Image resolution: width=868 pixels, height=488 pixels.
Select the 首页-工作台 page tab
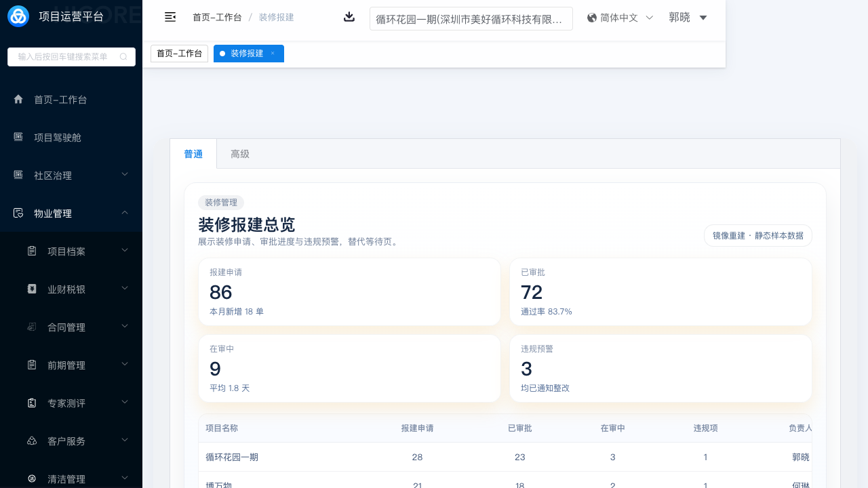coord(179,54)
